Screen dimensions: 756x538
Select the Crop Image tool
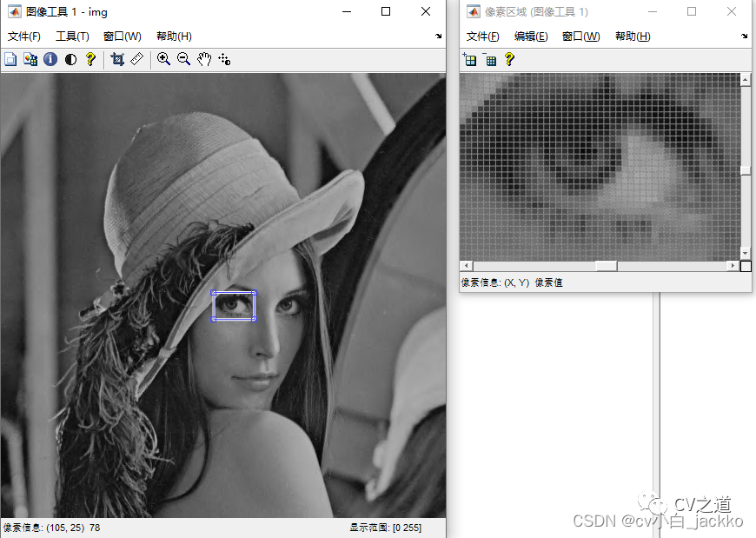[117, 59]
